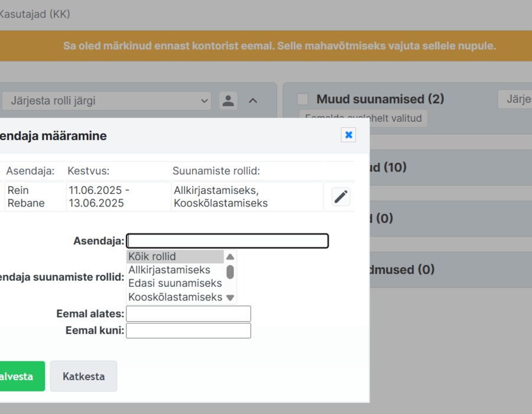Click roles list scroll down arrow

pos(230,297)
